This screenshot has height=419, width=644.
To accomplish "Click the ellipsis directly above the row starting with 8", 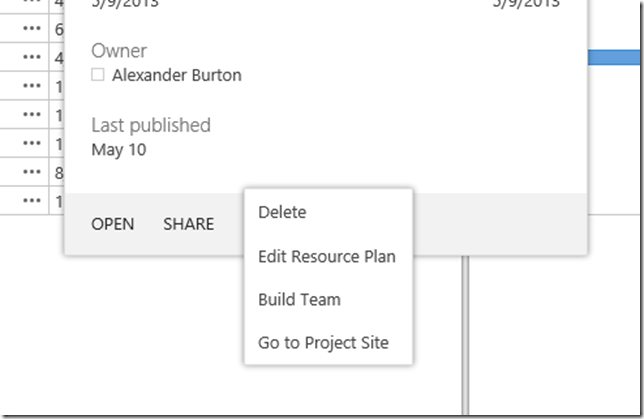I will click(32, 144).
